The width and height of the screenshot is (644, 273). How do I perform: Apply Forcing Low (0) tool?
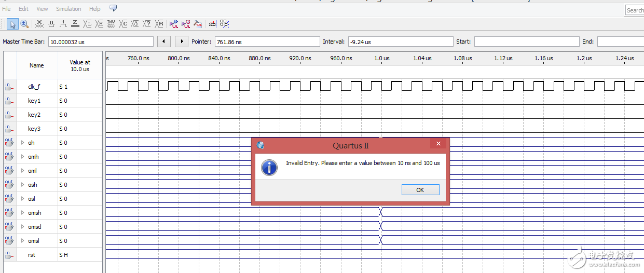tap(51, 24)
